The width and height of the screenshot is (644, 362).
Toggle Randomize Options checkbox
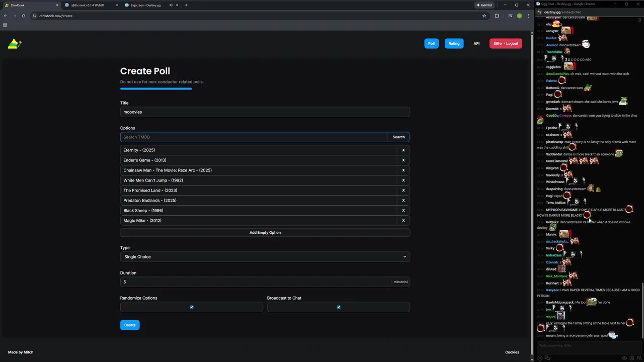pyautogui.click(x=192, y=307)
